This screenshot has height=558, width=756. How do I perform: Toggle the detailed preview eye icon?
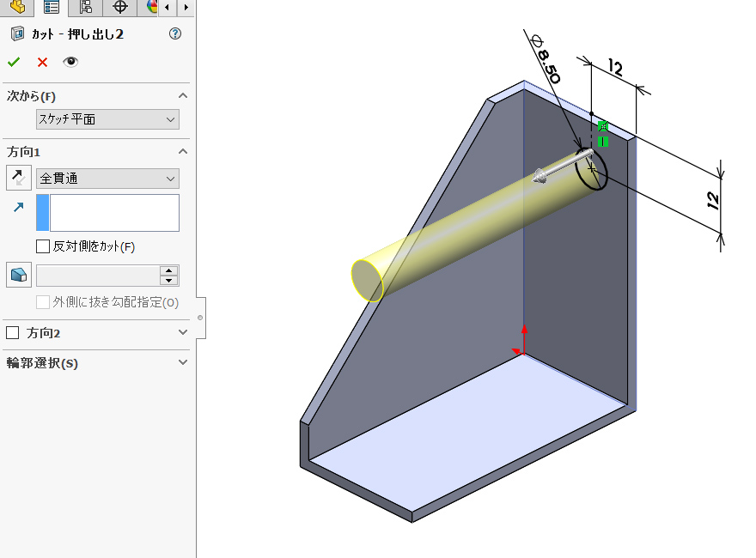[70, 62]
